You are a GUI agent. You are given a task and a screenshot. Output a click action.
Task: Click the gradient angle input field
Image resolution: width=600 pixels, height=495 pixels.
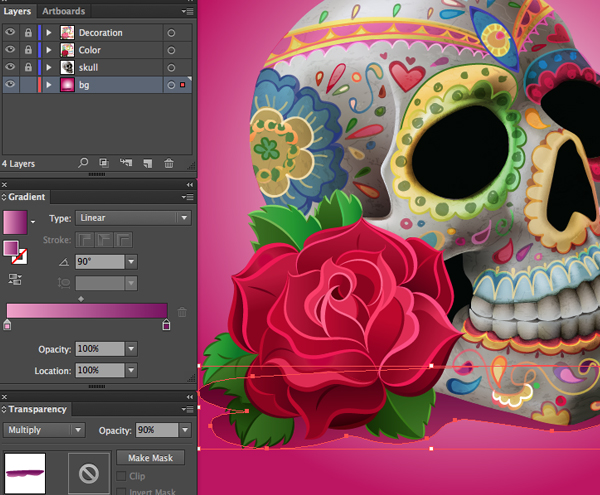point(100,262)
